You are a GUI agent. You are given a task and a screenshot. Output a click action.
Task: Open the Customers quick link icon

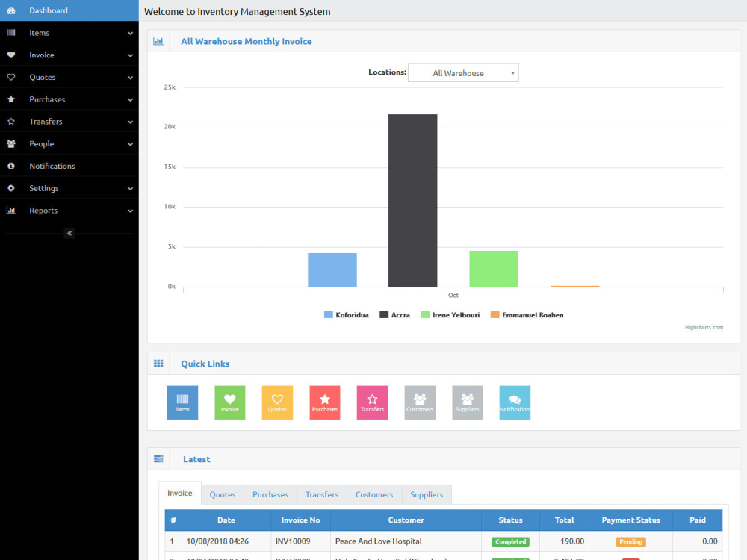click(x=420, y=402)
